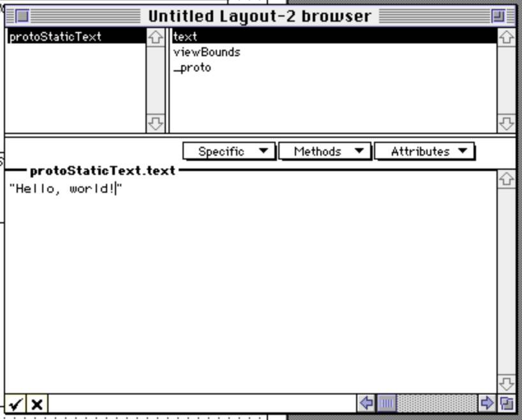Select the _proto slot

point(192,68)
